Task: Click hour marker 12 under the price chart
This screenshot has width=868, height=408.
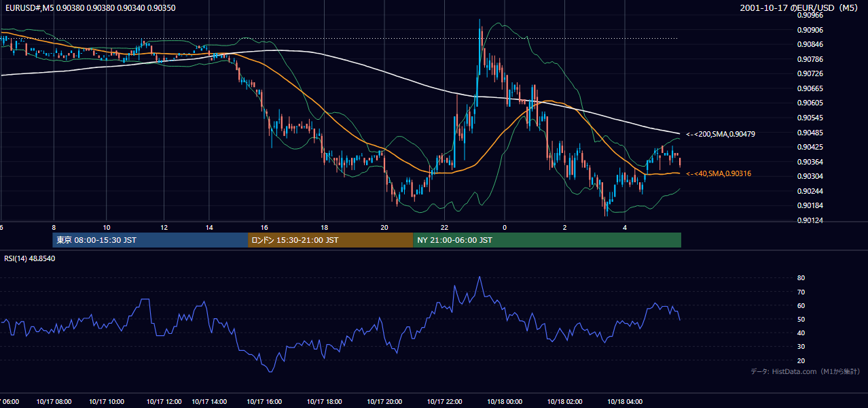Action: 164,227
